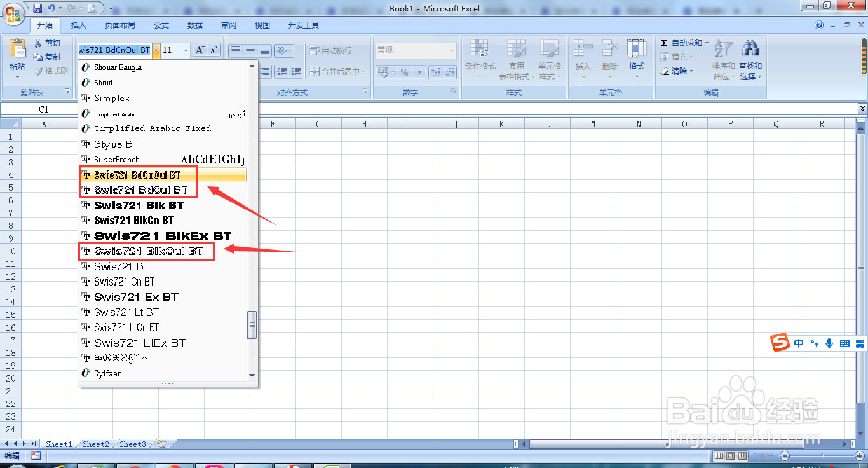
Task: Open Sheet2 worksheet tab
Action: click(x=96, y=444)
